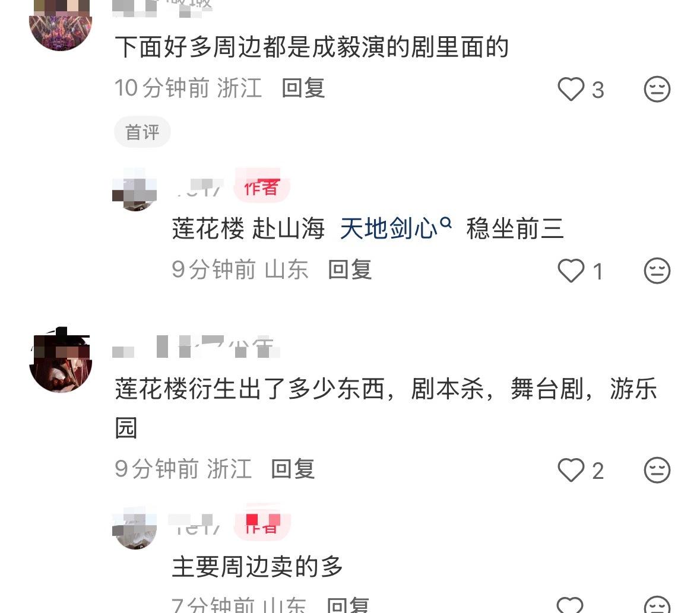Tap the 首评 badge
This screenshot has width=700, height=613.
[142, 132]
